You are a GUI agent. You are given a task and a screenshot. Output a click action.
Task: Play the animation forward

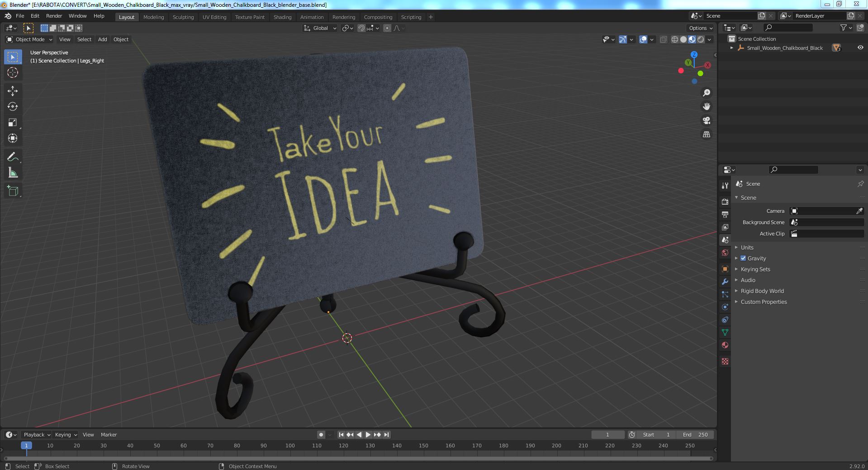click(x=368, y=435)
